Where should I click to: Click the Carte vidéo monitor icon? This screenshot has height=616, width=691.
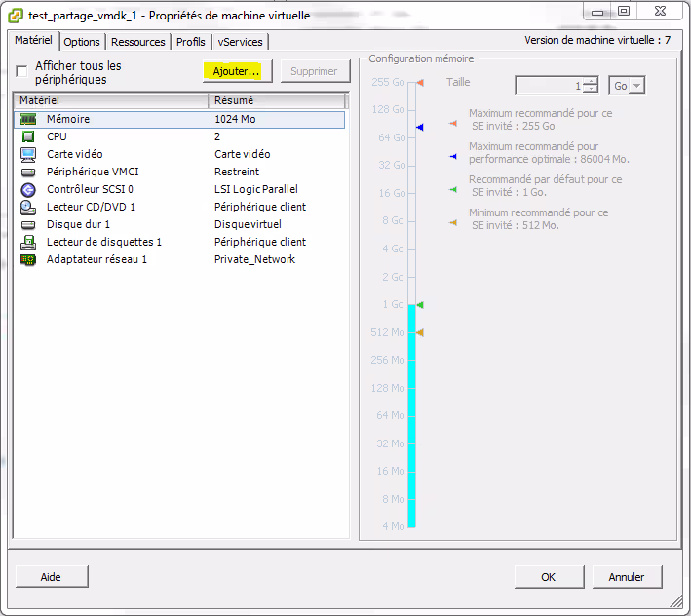tap(28, 154)
